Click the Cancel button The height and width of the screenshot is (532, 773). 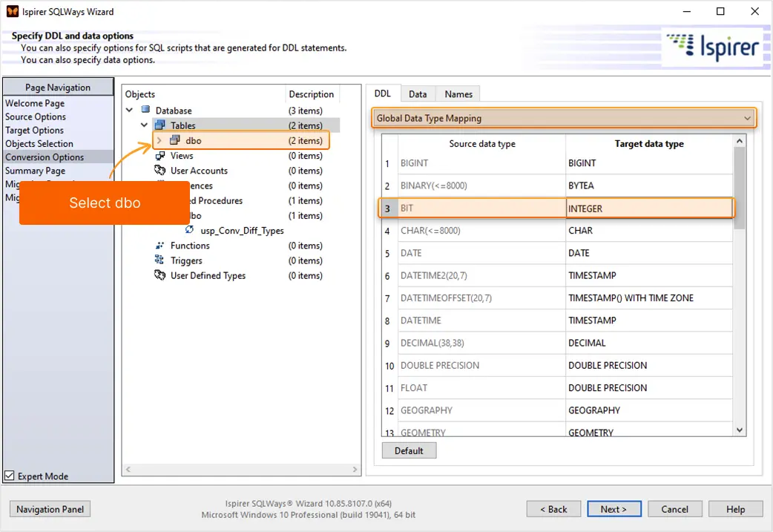(674, 509)
